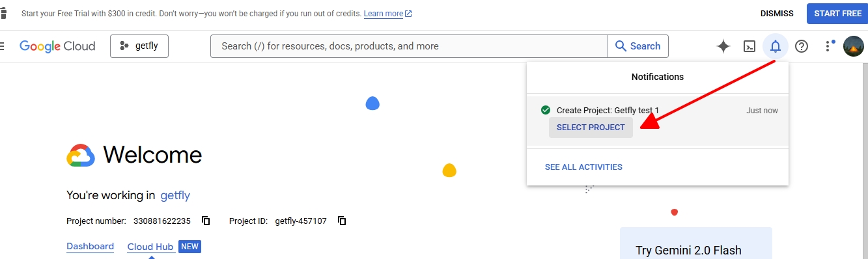Click the blue Search button
This screenshot has width=868, height=259.
click(x=638, y=46)
